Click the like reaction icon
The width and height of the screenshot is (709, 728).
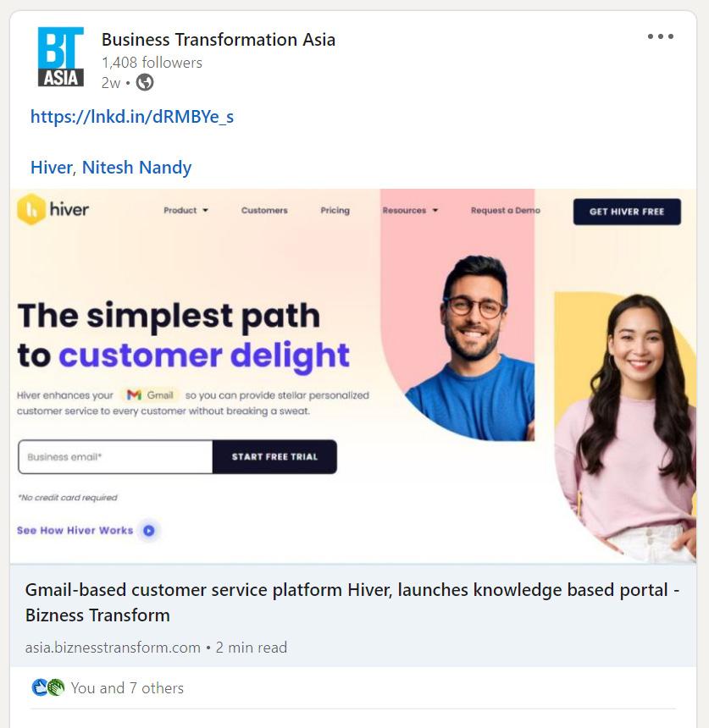[x=40, y=687]
